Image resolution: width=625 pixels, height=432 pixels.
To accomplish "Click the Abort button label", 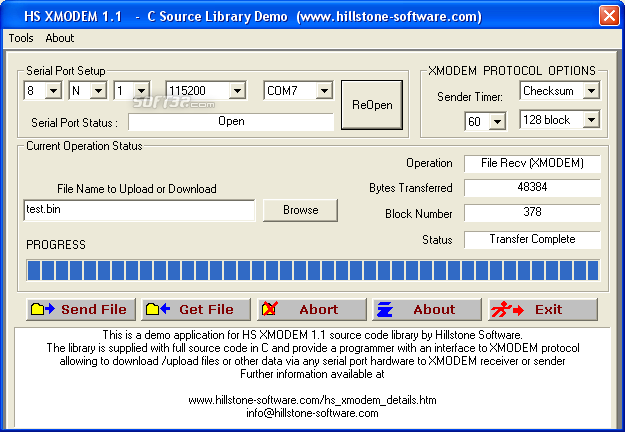I will pos(318,309).
